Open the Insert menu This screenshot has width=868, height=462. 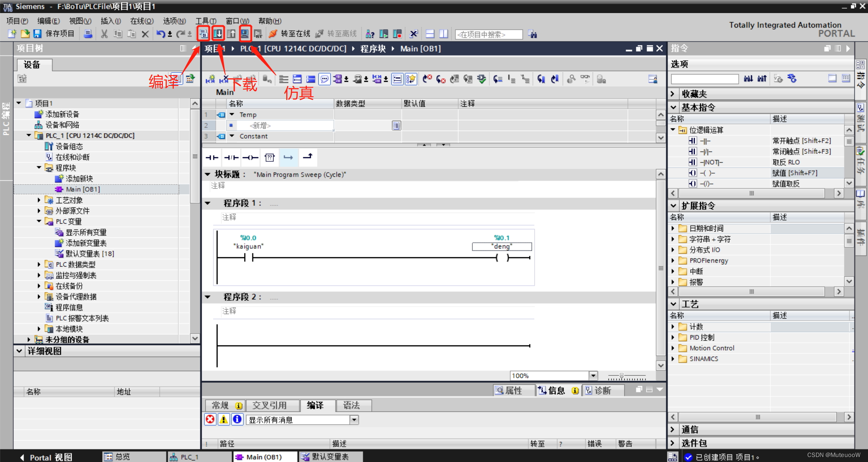(111, 21)
